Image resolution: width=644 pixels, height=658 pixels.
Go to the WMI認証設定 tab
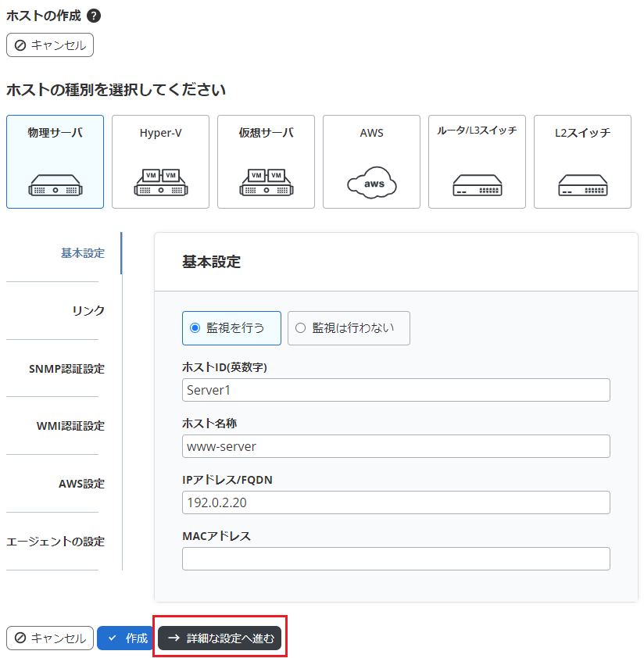pyautogui.click(x=70, y=427)
